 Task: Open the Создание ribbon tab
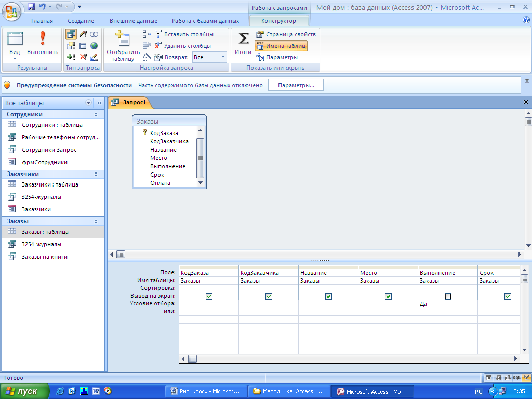tap(81, 21)
